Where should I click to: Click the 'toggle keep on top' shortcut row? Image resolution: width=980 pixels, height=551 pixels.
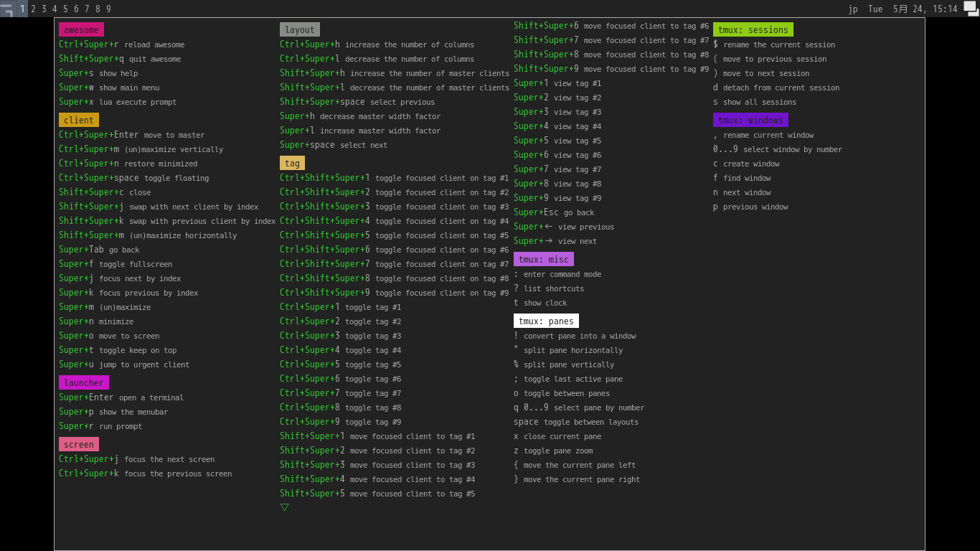118,350
